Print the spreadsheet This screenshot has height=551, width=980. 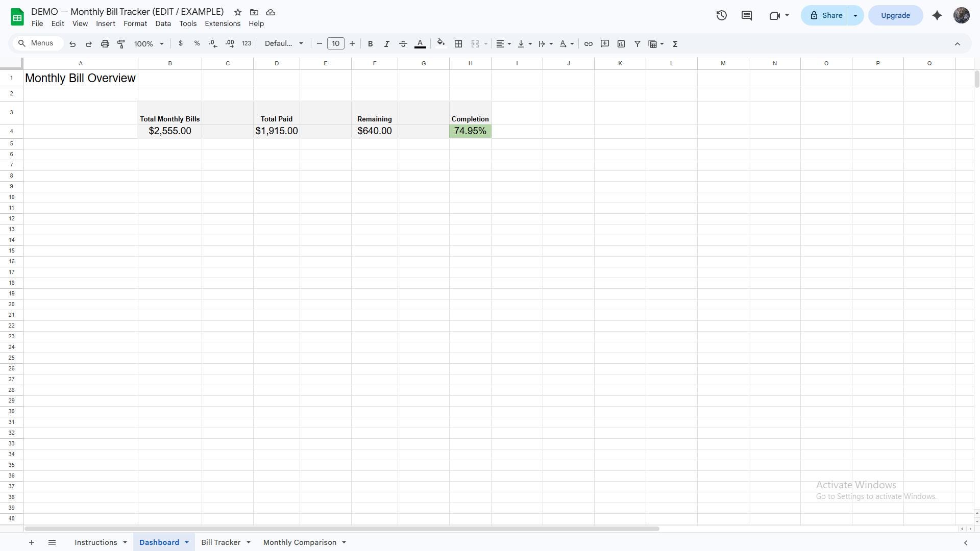tap(105, 44)
